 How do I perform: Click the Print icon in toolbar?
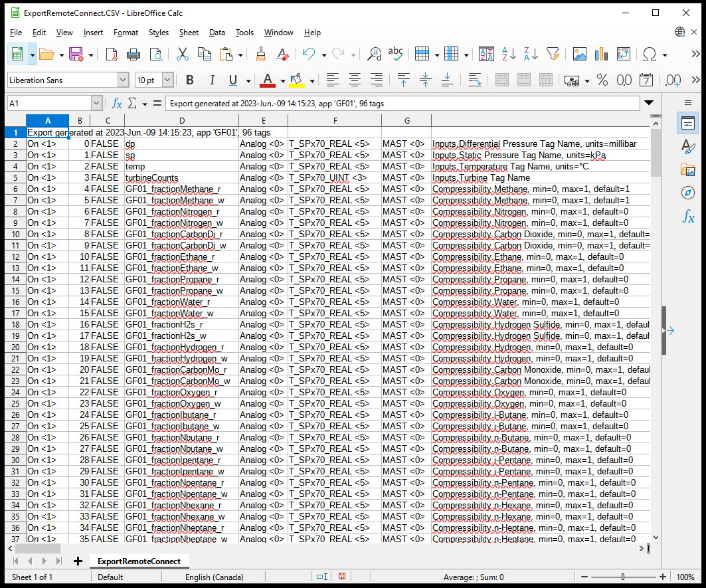point(133,54)
